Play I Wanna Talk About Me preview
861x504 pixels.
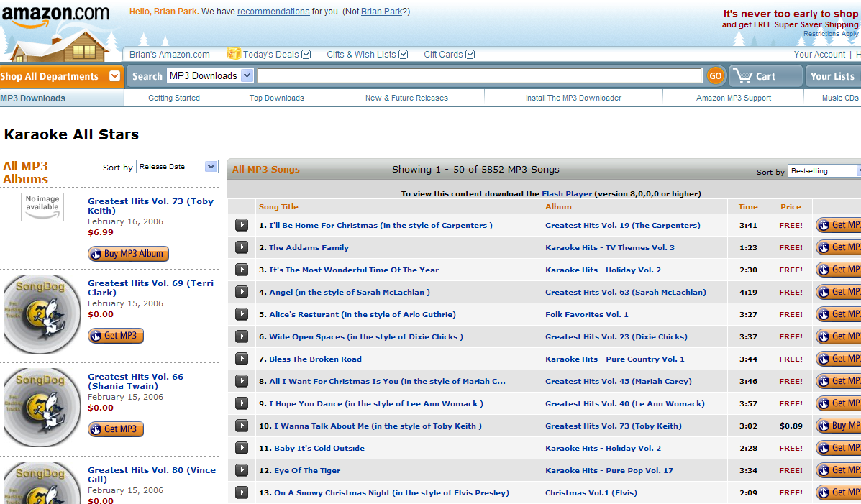coord(242,426)
